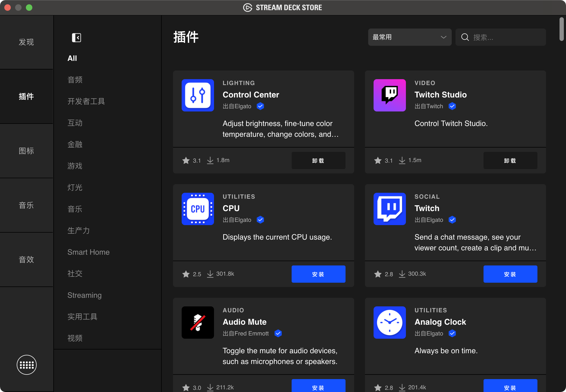Click the CPU plugin icon

point(198,209)
